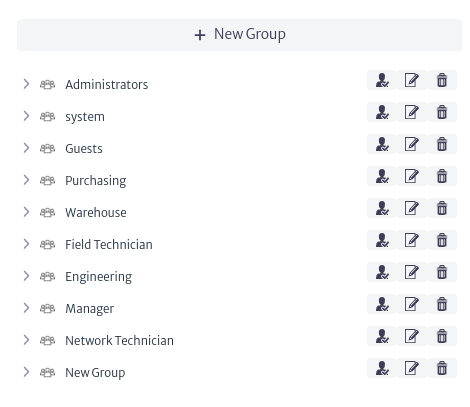Open user assignment for Engineering group
Viewport: 470px width, 407px height.
pyautogui.click(x=382, y=272)
